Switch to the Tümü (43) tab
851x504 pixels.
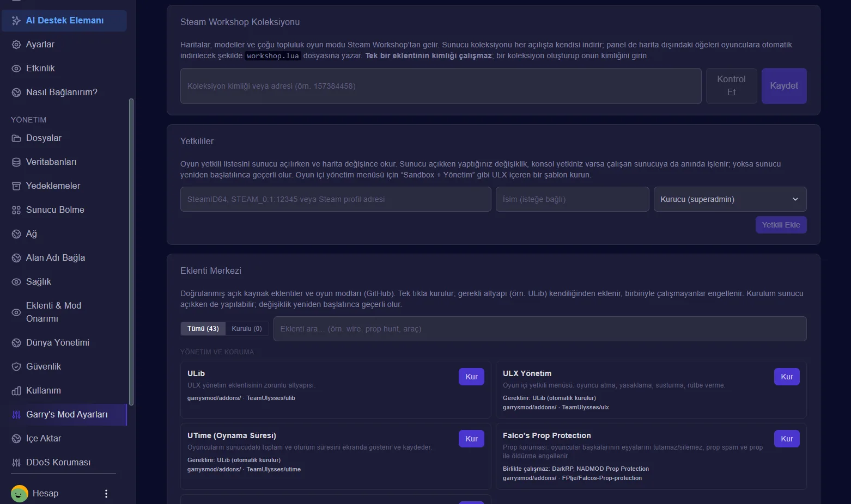coord(203,329)
